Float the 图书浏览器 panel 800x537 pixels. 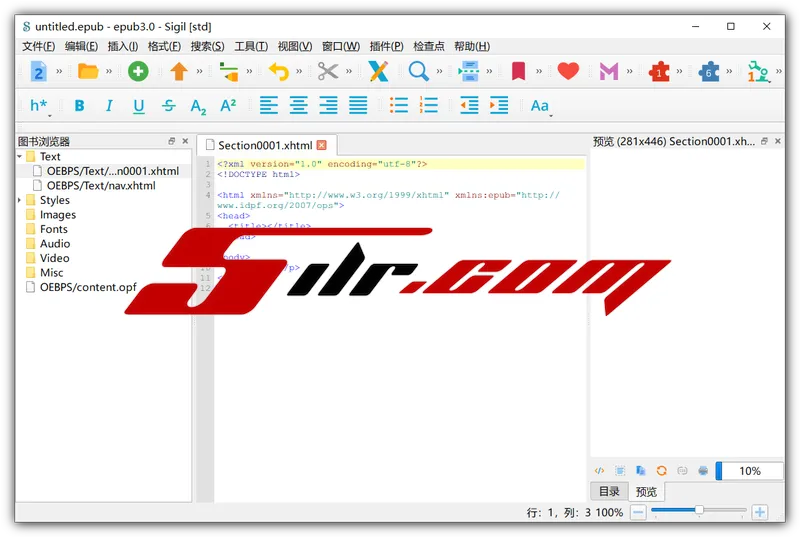click(171, 141)
